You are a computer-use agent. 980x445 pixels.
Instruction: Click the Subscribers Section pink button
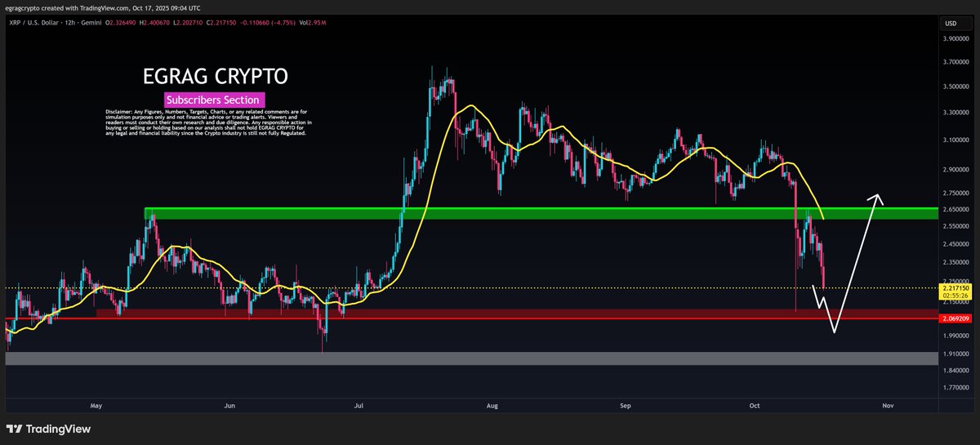tap(212, 100)
